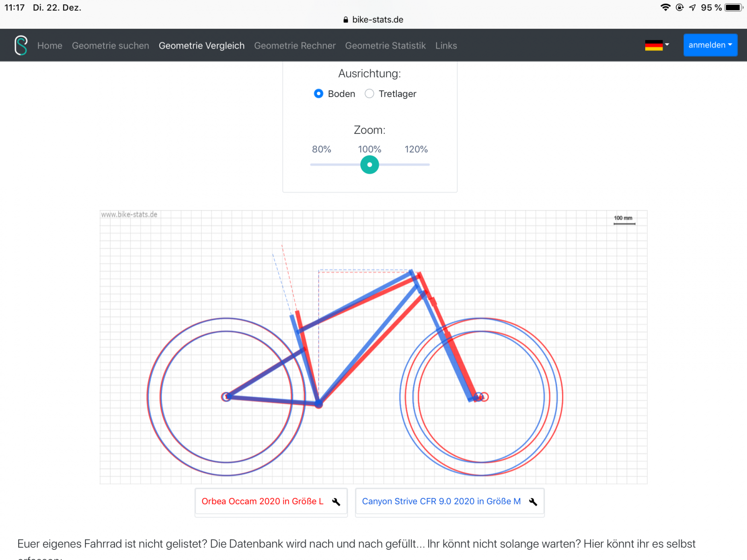Tap the German flag icon

tap(654, 45)
